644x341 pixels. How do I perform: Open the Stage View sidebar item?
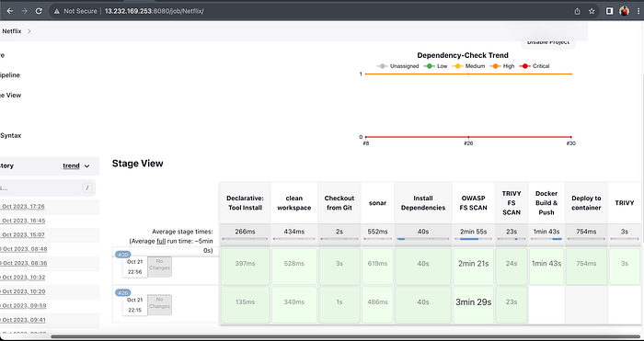click(11, 96)
